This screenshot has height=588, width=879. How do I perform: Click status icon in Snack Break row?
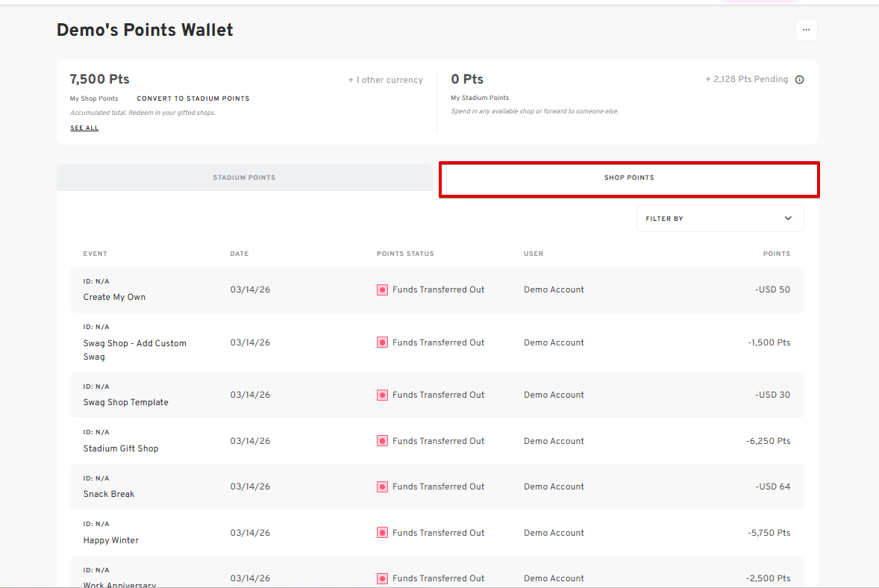tap(382, 487)
